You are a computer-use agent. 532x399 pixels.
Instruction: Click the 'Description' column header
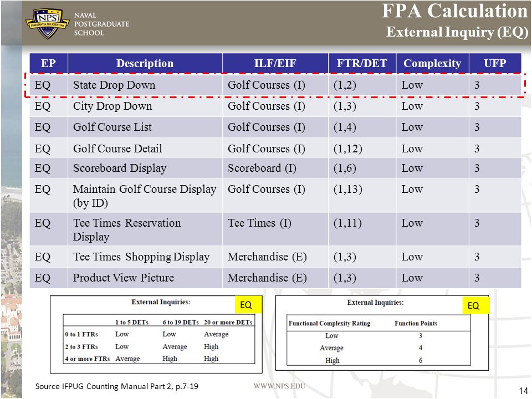click(x=145, y=63)
